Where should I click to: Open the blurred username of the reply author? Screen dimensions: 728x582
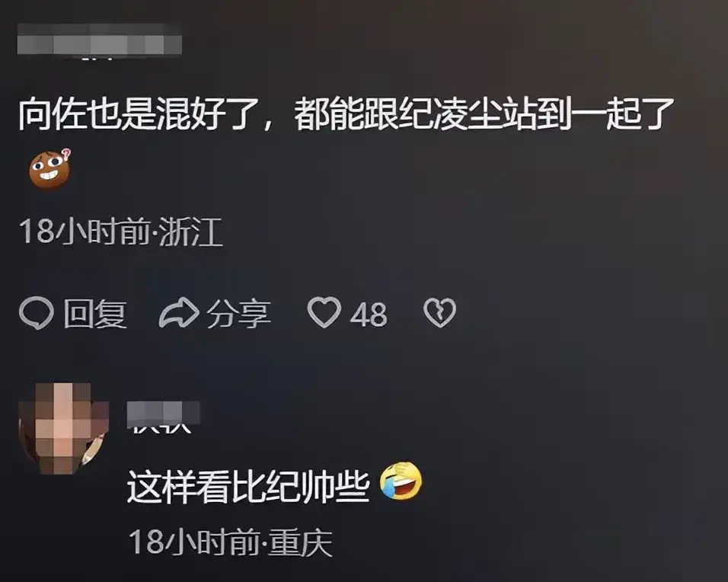pyautogui.click(x=164, y=414)
